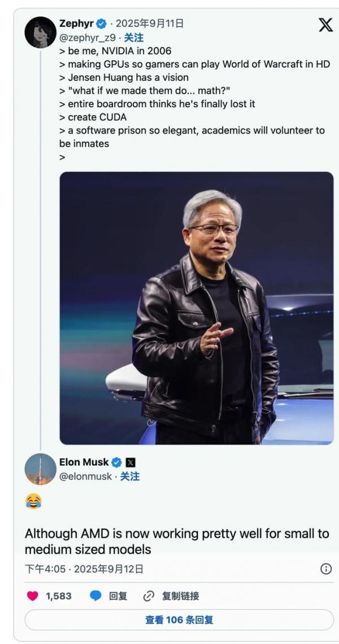This screenshot has height=644, width=339.
Task: Open Zephyr's profile avatar
Action: [x=40, y=32]
